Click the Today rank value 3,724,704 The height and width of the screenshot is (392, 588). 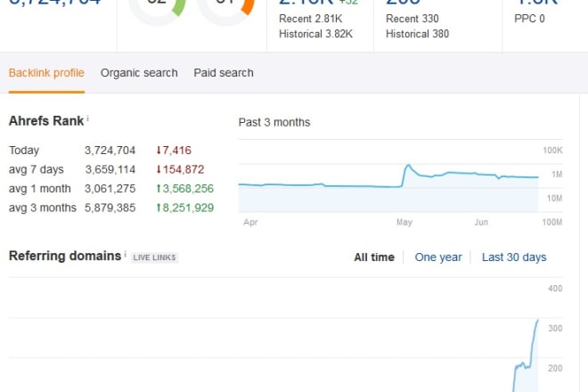[110, 151]
